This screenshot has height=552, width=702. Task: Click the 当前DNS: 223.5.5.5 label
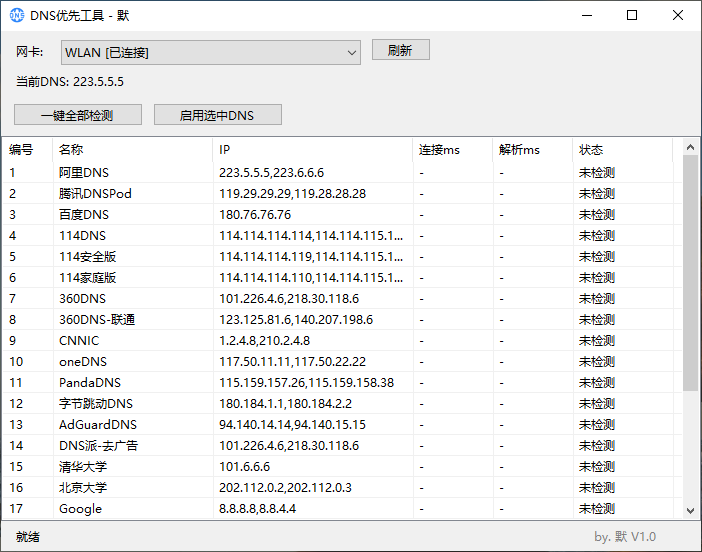pos(70,81)
